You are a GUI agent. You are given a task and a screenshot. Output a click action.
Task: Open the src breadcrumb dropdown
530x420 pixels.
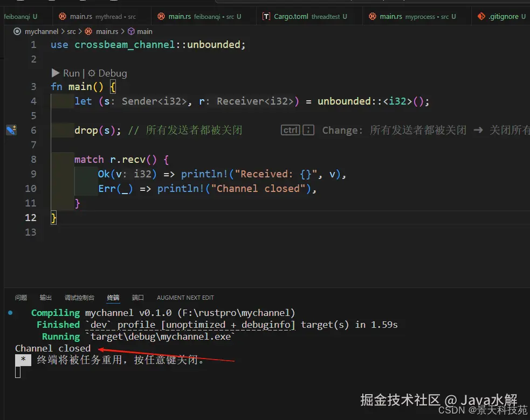[x=71, y=31]
